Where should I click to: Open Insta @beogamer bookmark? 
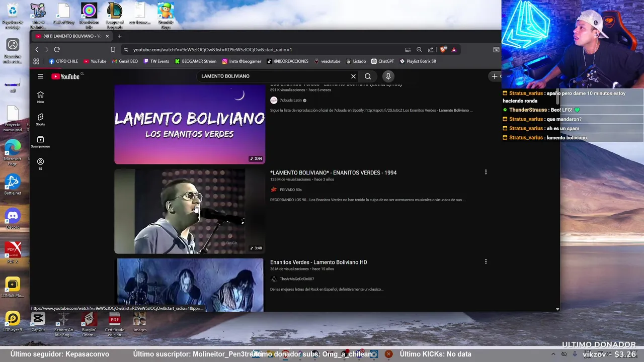[x=242, y=61]
